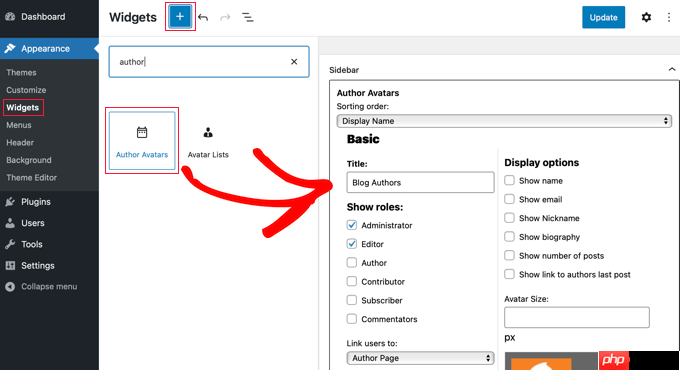This screenshot has height=370, width=680.
Task: Open the vertical dots options menu
Action: [x=669, y=17]
